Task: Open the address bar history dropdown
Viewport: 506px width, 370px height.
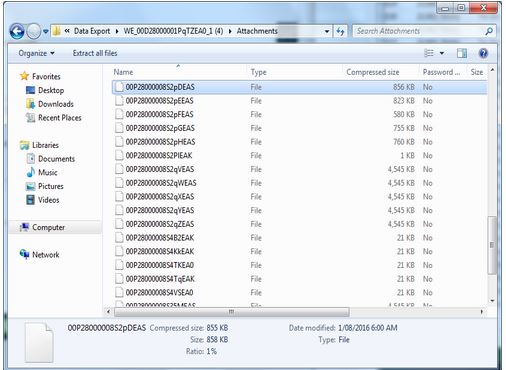Action: point(327,31)
